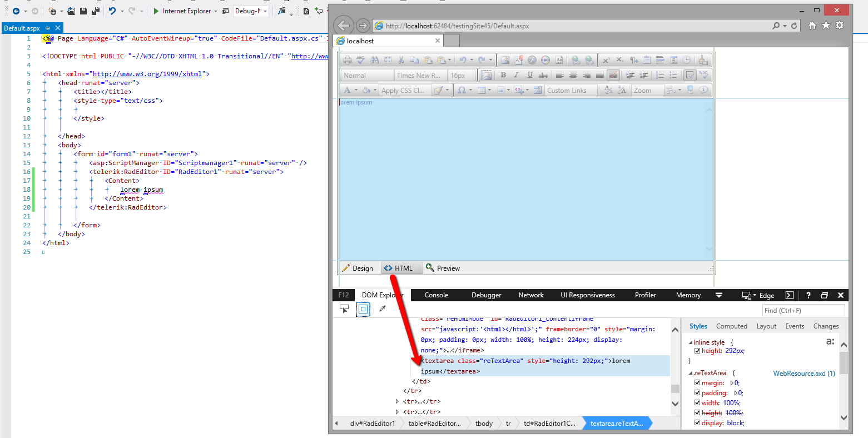The width and height of the screenshot is (868, 438).
Task: Open the Zoom dropdown in RadEditor
Action: coord(647,90)
